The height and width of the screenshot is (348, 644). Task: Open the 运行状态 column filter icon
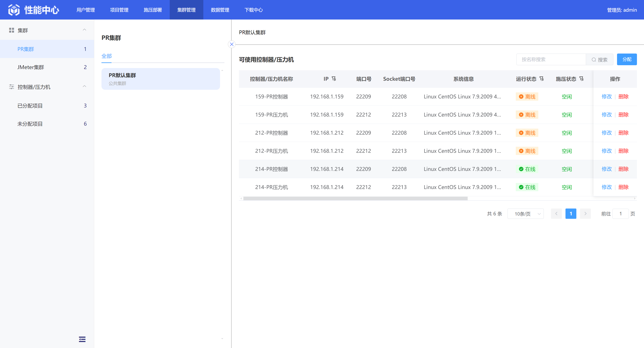[x=542, y=79]
